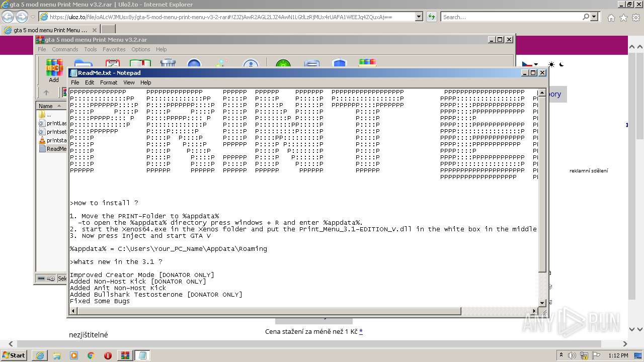The image size is (644, 362).
Task: Open Internet Explorer home page icon
Action: pyautogui.click(x=611, y=18)
